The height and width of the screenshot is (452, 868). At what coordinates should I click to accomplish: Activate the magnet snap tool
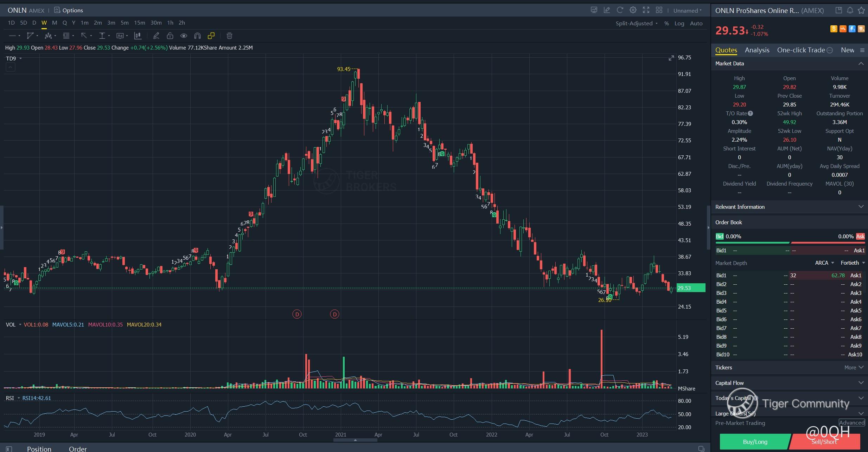tap(197, 35)
